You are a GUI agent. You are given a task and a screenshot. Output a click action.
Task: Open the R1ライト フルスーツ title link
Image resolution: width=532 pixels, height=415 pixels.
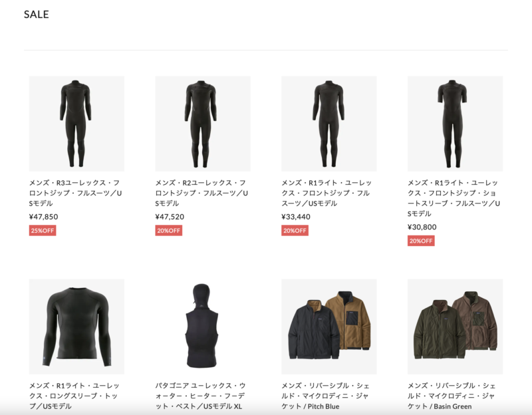point(327,193)
